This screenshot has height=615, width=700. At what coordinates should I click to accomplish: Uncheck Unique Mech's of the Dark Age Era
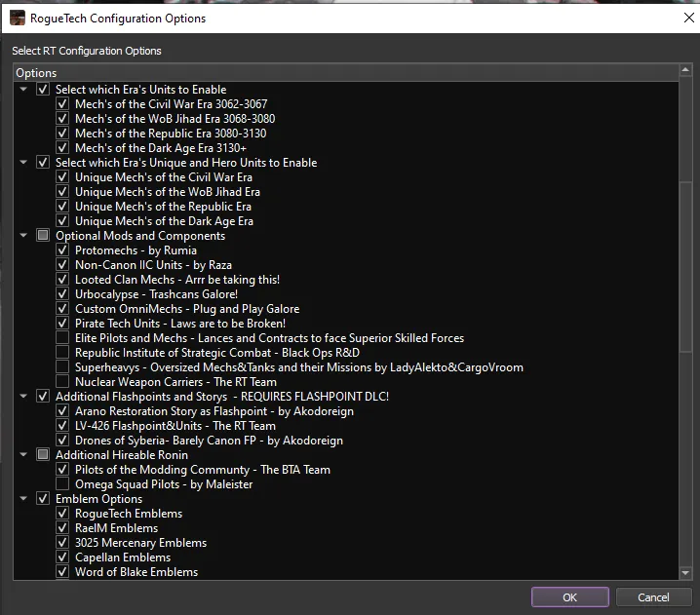pyautogui.click(x=62, y=221)
